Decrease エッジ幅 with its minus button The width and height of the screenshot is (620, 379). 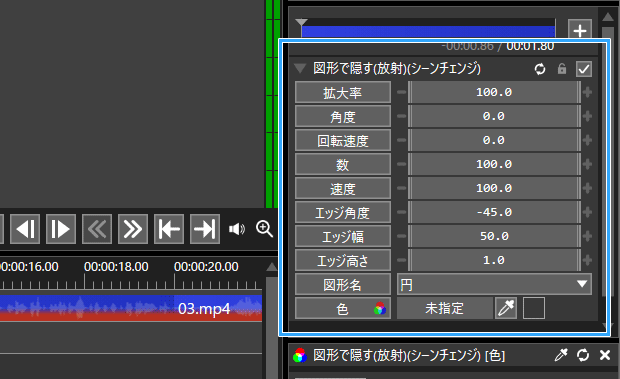(x=401, y=236)
